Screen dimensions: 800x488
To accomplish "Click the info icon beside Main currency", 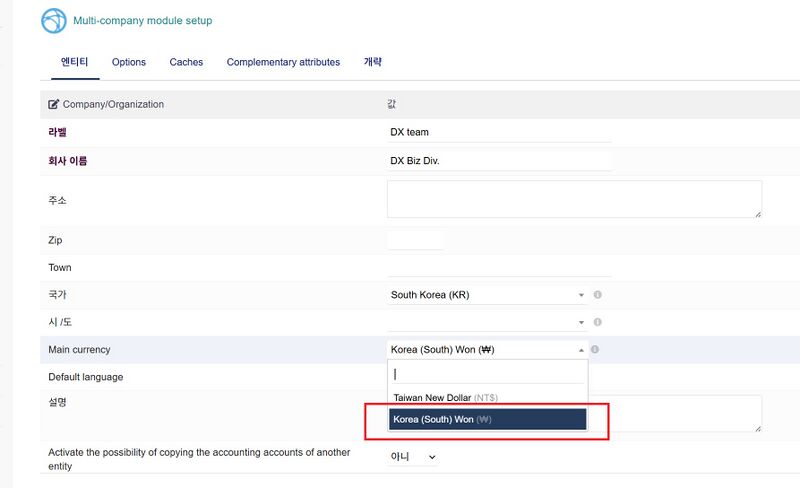I will tap(595, 349).
